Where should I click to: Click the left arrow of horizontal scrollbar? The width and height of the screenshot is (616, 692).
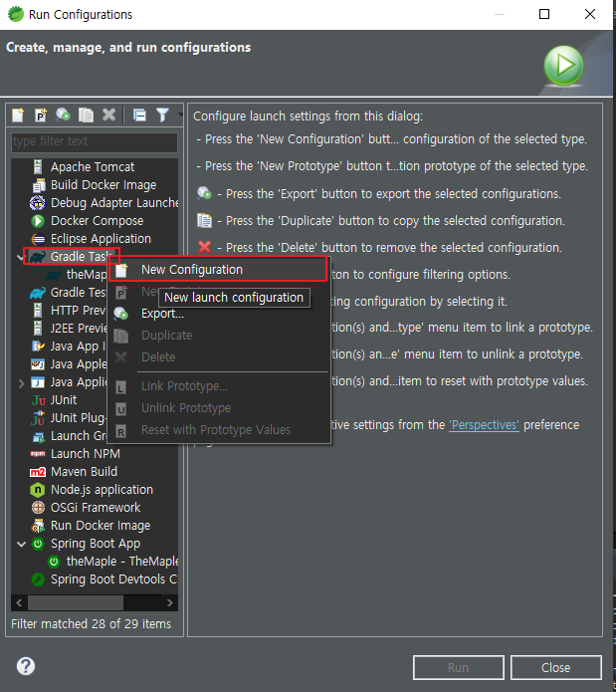point(19,602)
